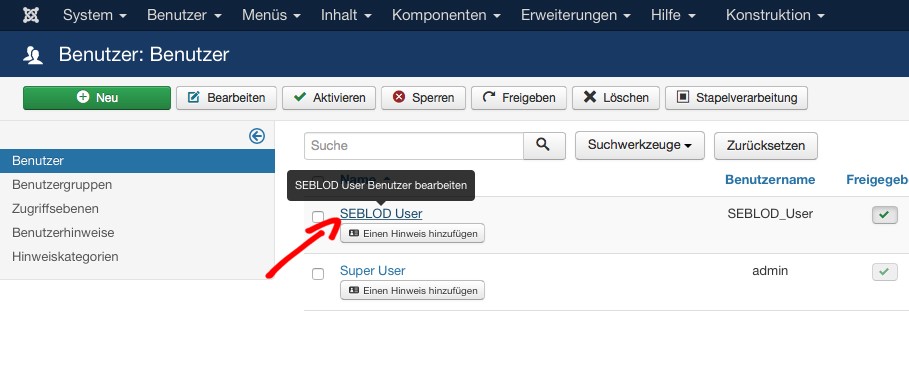Screen dimensions: 909x392
Task: Click the users icon beside page title
Action: tap(33, 55)
